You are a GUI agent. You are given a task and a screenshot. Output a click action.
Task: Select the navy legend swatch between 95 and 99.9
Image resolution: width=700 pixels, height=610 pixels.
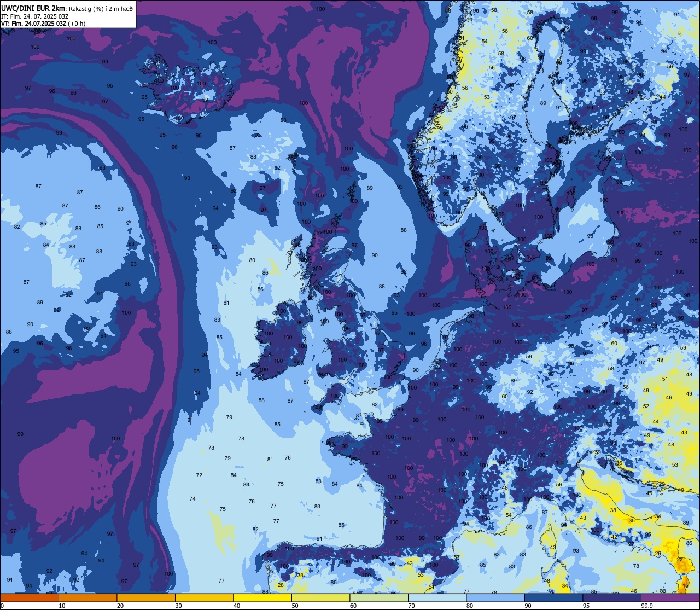tap(612, 597)
